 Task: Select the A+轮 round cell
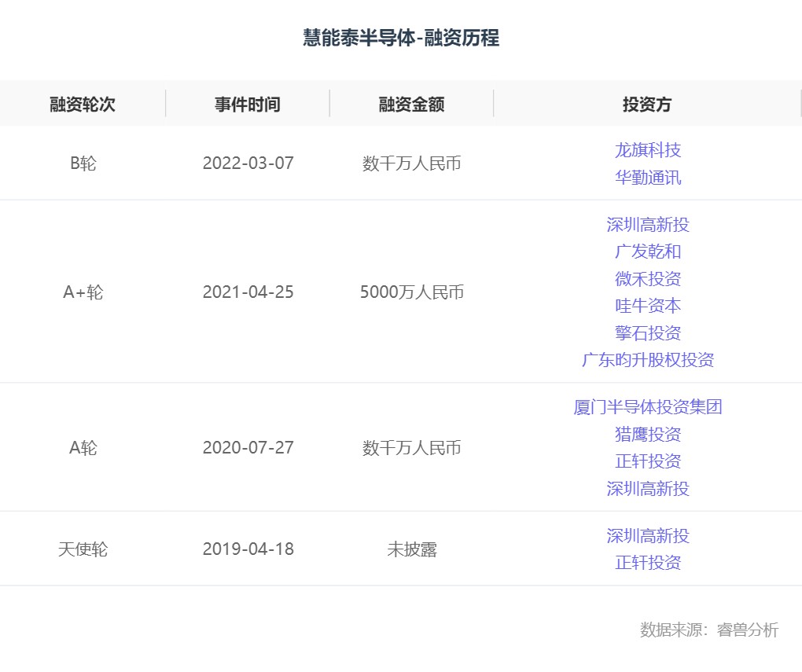[83, 292]
